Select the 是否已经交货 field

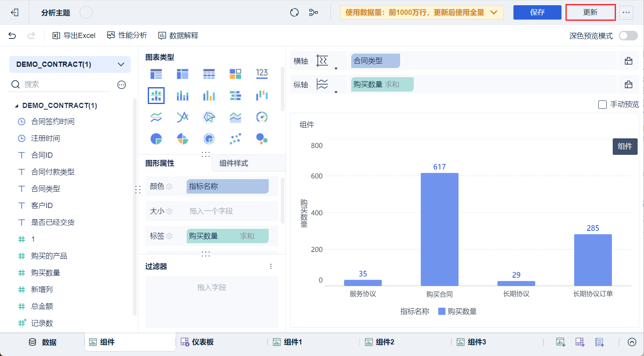tap(53, 222)
